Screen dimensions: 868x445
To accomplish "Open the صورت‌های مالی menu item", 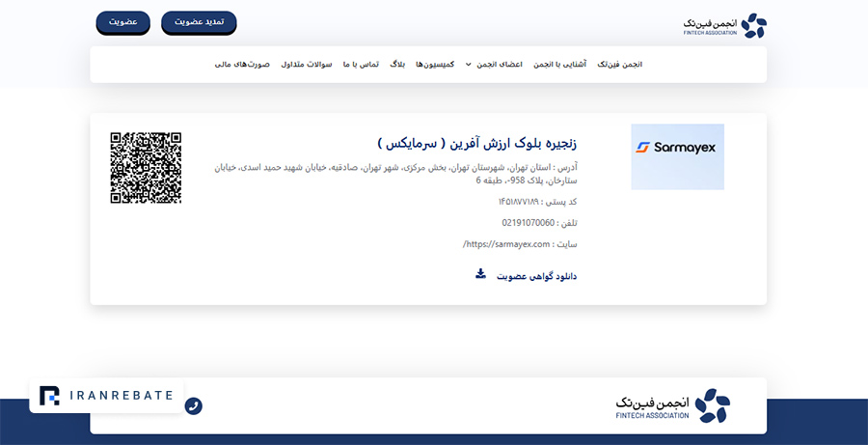I will point(242,65).
